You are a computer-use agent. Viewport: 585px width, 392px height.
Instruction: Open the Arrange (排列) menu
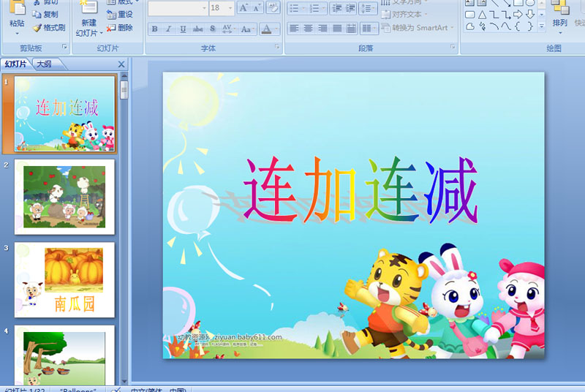tap(559, 17)
